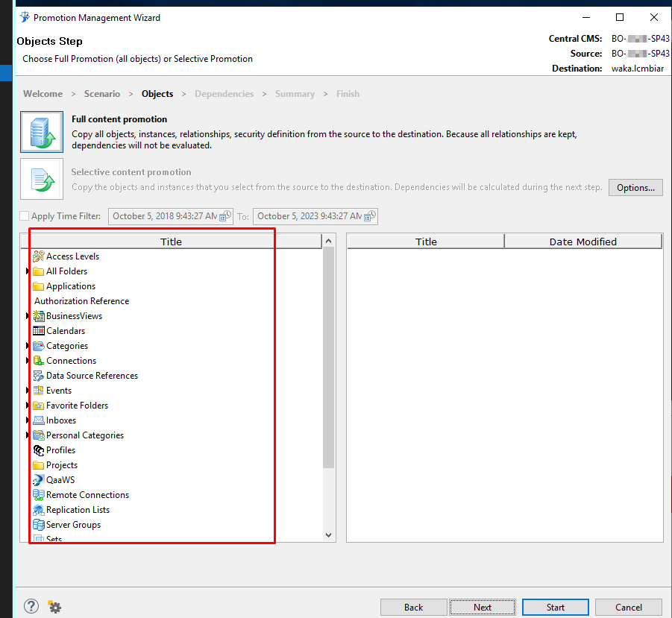The image size is (672, 618).
Task: Click the Options... button
Action: click(x=635, y=188)
